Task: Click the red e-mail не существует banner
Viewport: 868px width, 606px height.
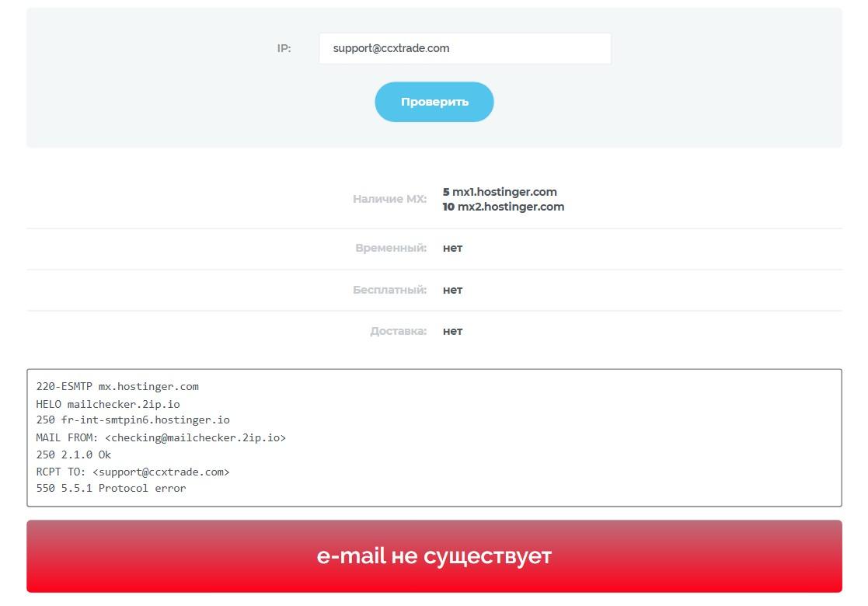Action: (434, 556)
